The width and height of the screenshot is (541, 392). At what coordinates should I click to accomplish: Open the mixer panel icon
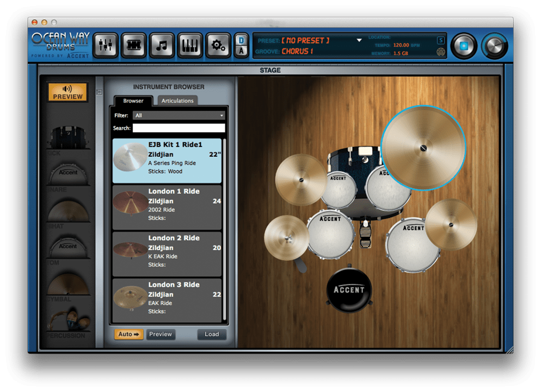(x=105, y=44)
